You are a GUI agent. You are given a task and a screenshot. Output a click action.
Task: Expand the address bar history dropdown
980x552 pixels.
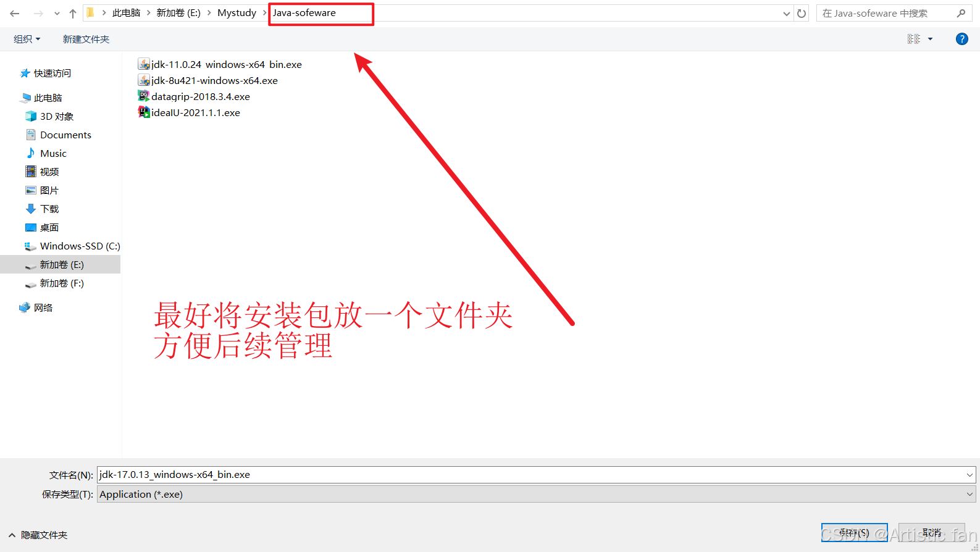(787, 14)
